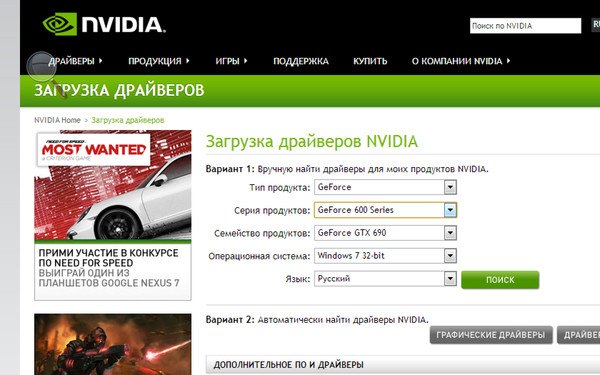Click the arrow icon beside ПРОДУКЦИЯ
Image resolution: width=600 pixels, height=375 pixels.
[x=188, y=60]
